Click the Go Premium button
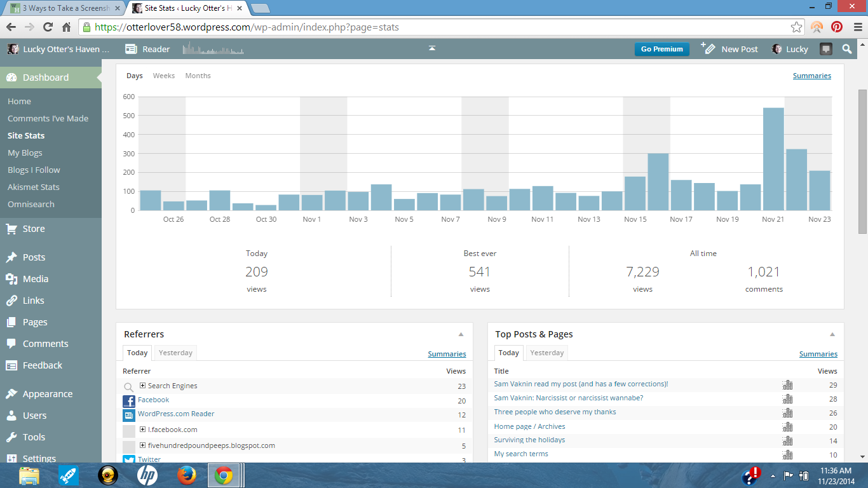Image resolution: width=868 pixels, height=488 pixels. pyautogui.click(x=661, y=49)
